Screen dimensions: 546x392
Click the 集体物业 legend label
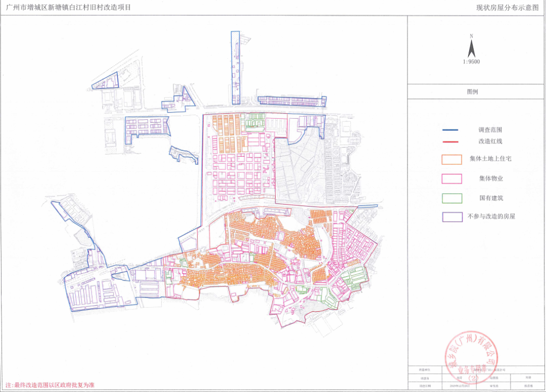tap(491, 178)
